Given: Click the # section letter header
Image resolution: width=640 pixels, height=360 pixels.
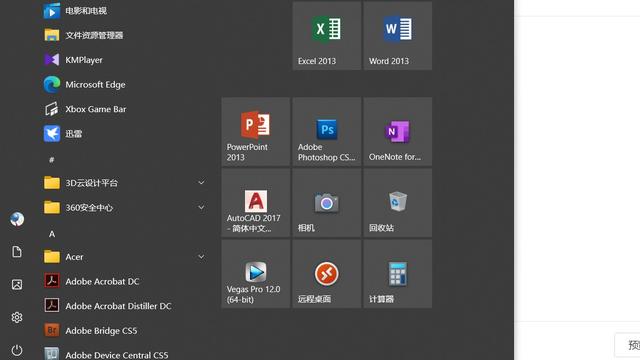Looking at the screenshot, I should click(51, 160).
